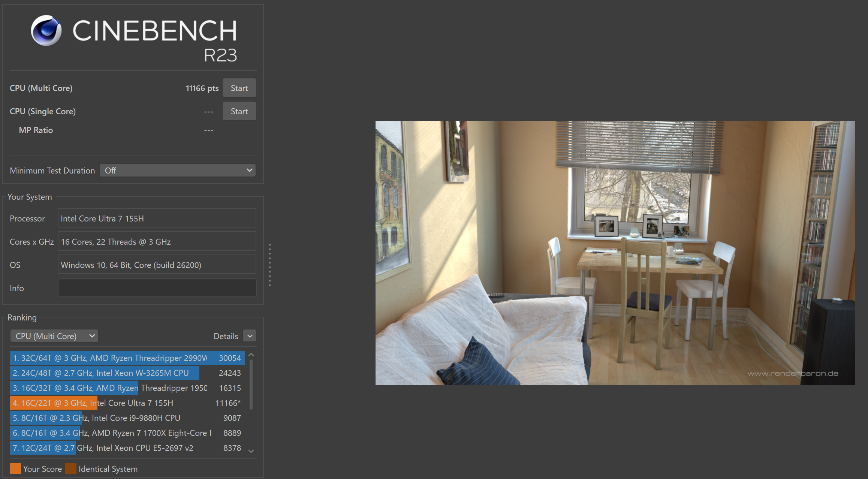Click the Cinebench sphere logo icon

point(46,30)
